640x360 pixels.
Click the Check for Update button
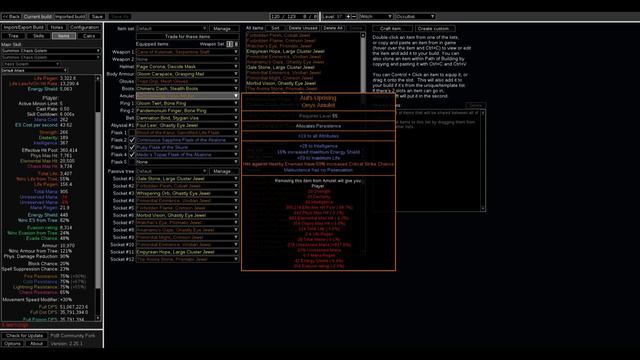24,336
